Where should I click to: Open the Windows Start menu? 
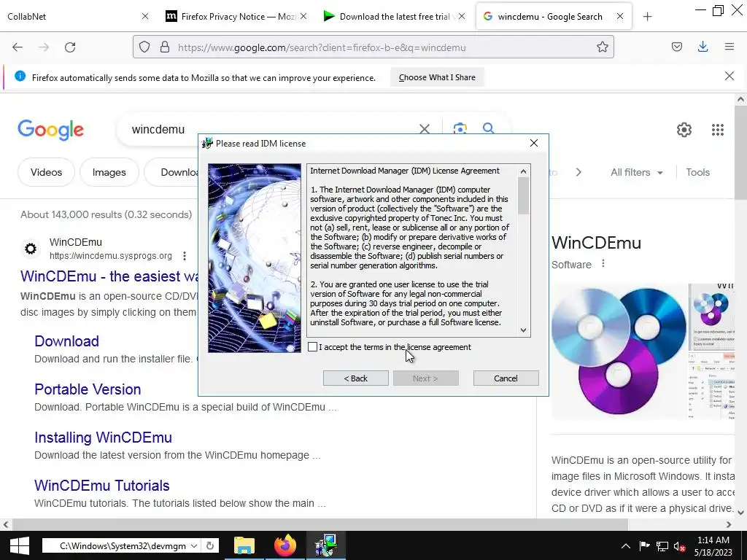(19, 545)
